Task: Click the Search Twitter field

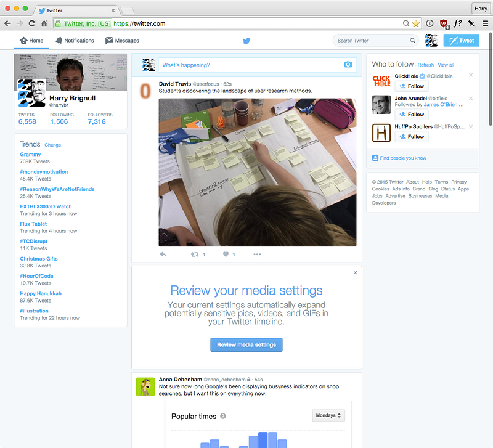Action: click(375, 41)
